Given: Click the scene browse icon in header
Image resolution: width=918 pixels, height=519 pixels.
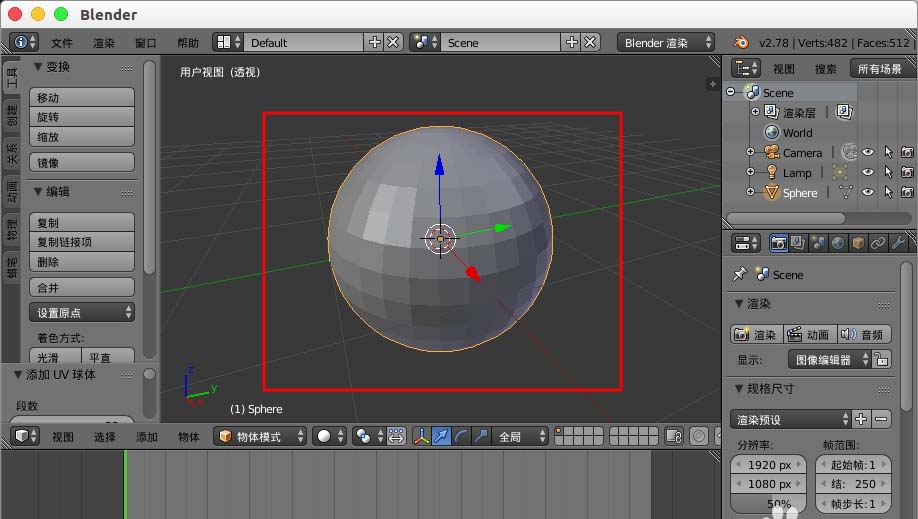Looking at the screenshot, I should (425, 42).
